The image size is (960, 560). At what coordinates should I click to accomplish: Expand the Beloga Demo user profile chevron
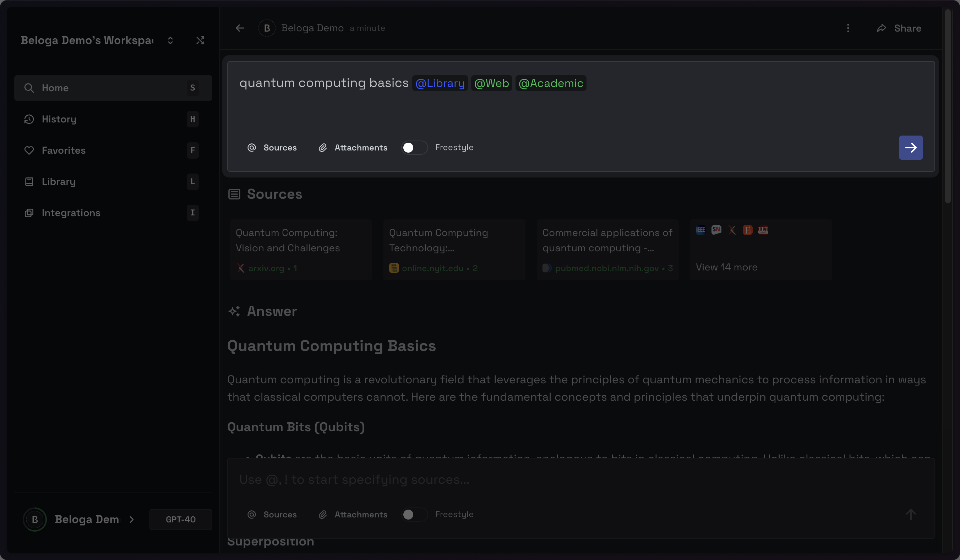[x=131, y=519]
